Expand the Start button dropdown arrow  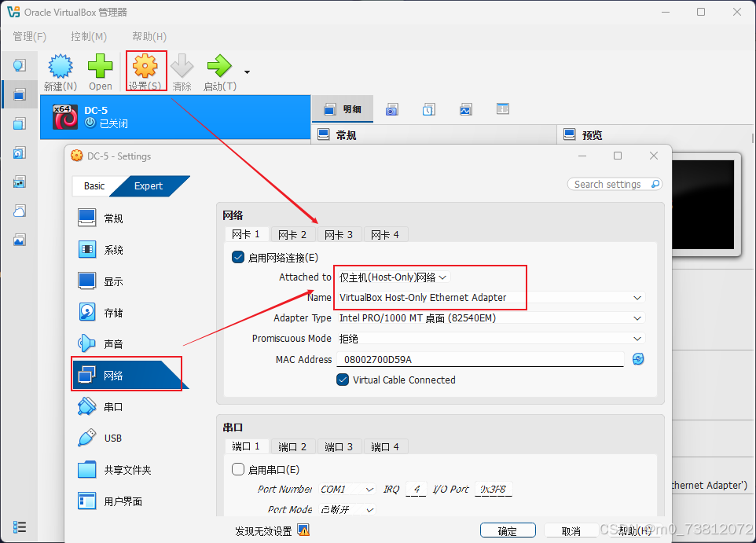(x=247, y=72)
